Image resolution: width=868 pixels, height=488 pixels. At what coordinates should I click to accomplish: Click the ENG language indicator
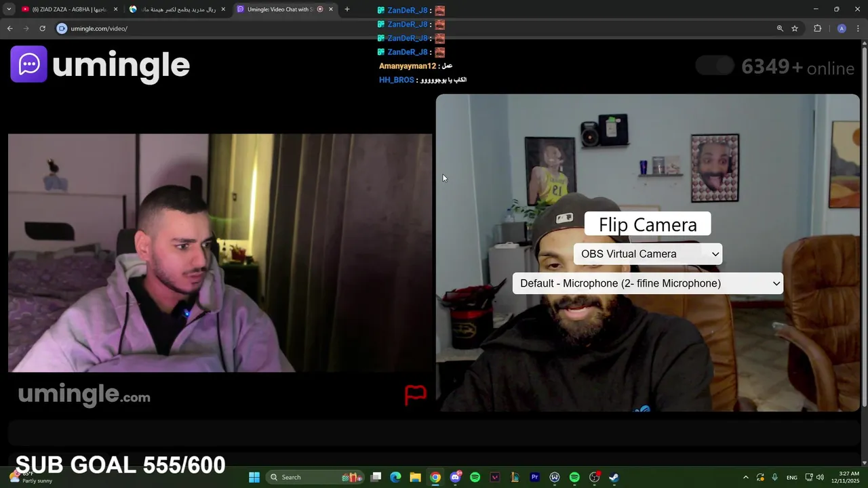pyautogui.click(x=791, y=477)
